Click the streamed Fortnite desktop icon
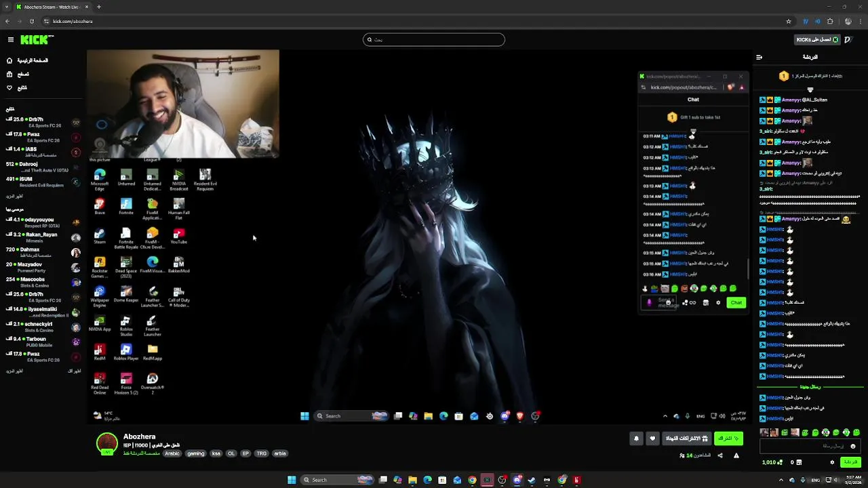868x488 pixels. tap(126, 207)
